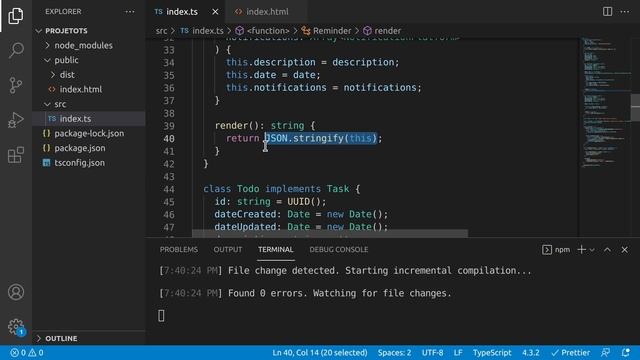The width and height of the screenshot is (640, 360).
Task: Go to line via Ln 40, Col 14 indicator
Action: point(320,353)
